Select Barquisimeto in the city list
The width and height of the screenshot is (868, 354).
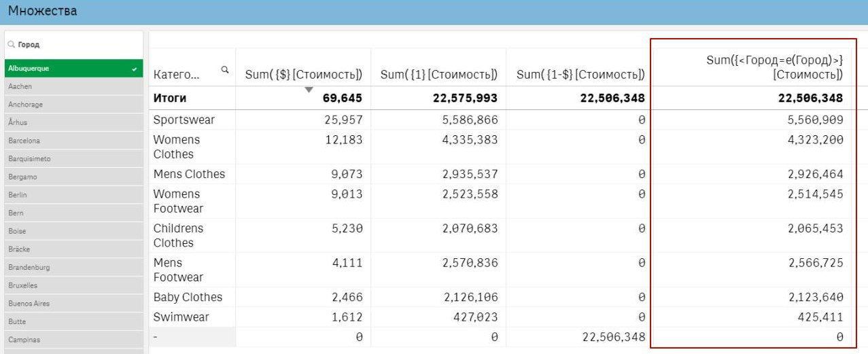click(73, 159)
